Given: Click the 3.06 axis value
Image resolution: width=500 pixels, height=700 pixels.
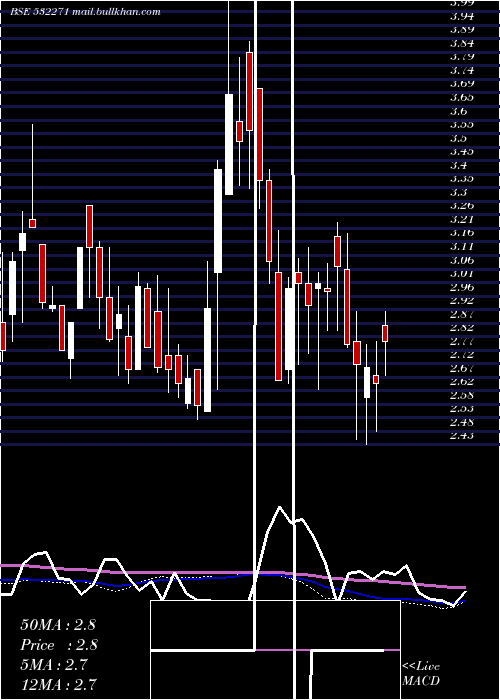Looking at the screenshot, I should coord(462,260).
